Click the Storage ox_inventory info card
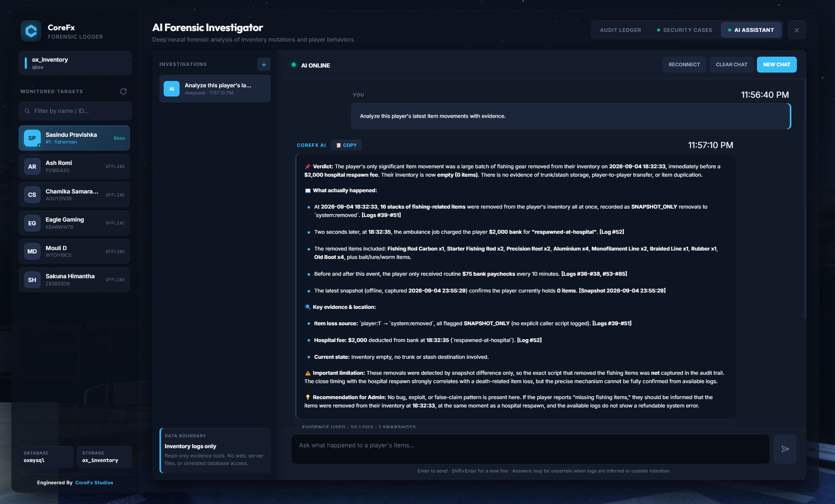The width and height of the screenshot is (835, 504). click(104, 457)
